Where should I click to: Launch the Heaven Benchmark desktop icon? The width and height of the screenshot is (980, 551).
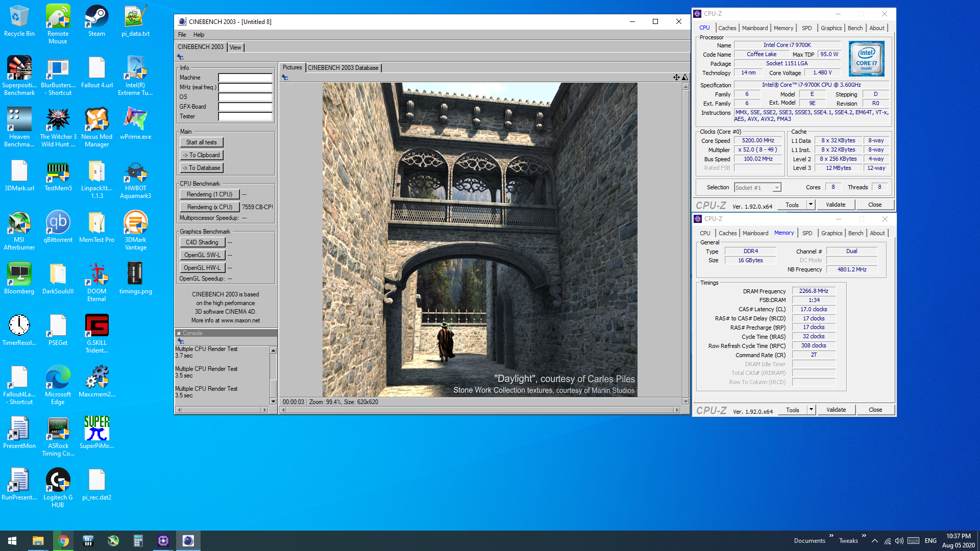[19, 128]
